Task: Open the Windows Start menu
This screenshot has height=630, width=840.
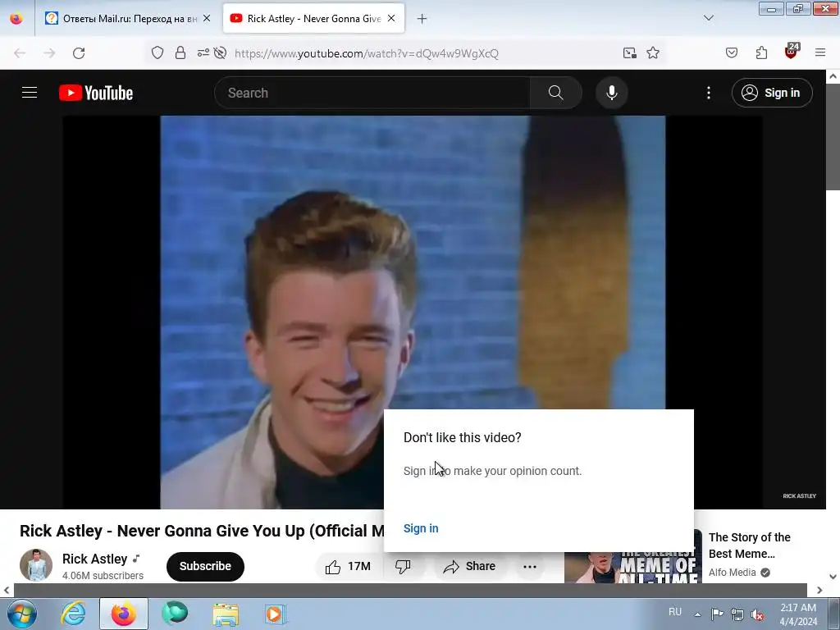Action: tap(21, 614)
